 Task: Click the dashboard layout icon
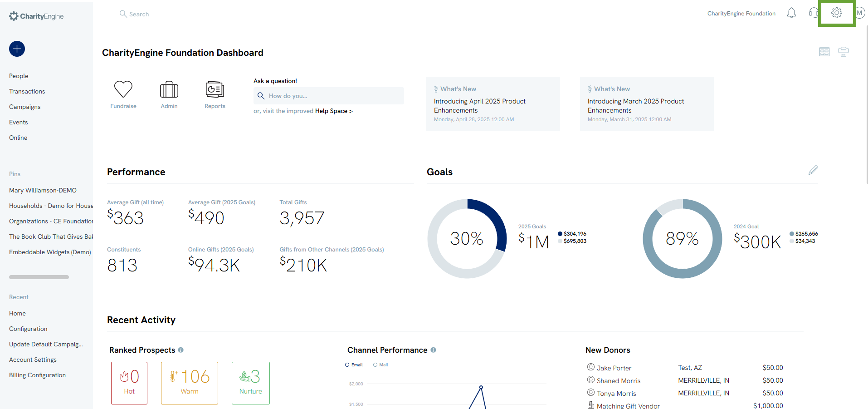(x=824, y=52)
